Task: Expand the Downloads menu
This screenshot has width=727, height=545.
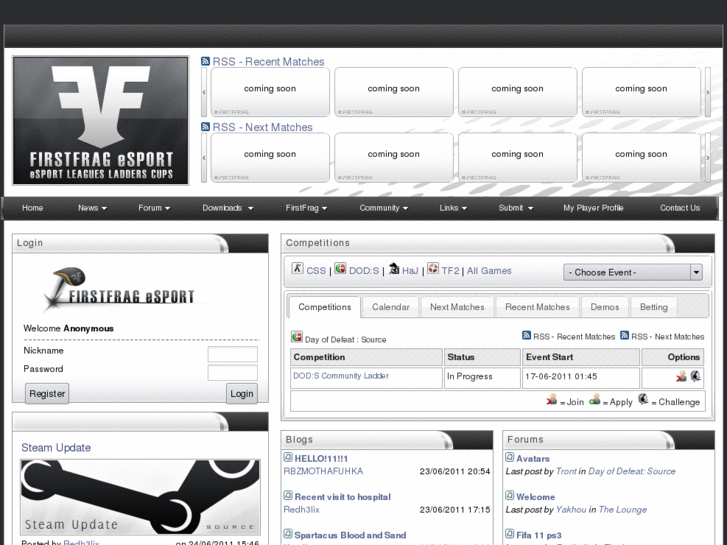Action: pyautogui.click(x=228, y=208)
